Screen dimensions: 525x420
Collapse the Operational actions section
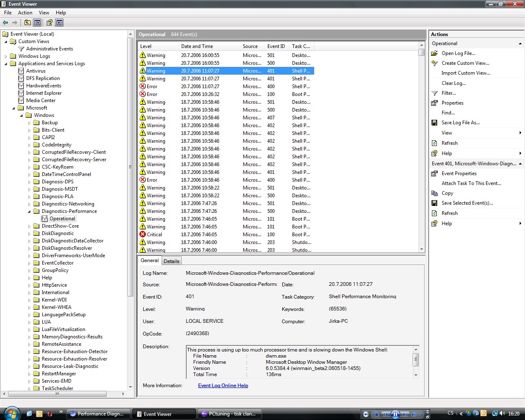pyautogui.click(x=520, y=43)
